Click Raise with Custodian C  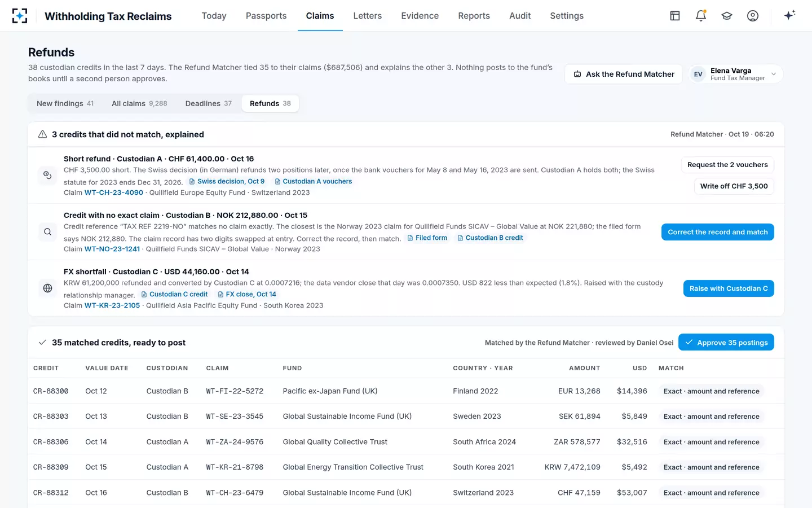729,288
